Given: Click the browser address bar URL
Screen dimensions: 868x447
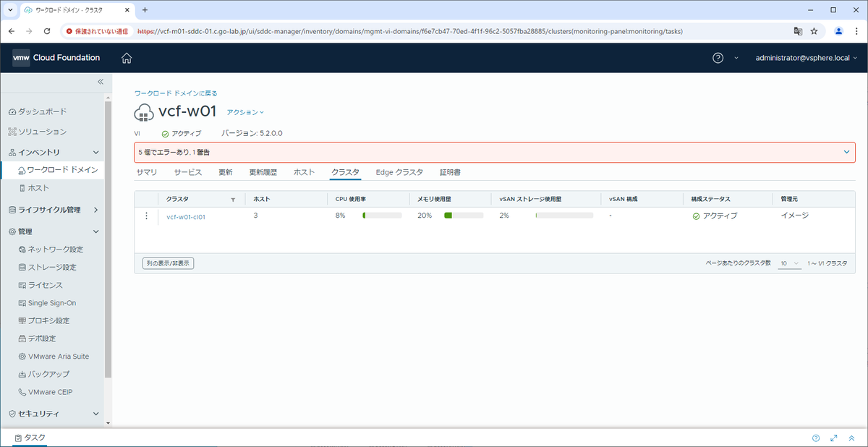Looking at the screenshot, I should (409, 31).
